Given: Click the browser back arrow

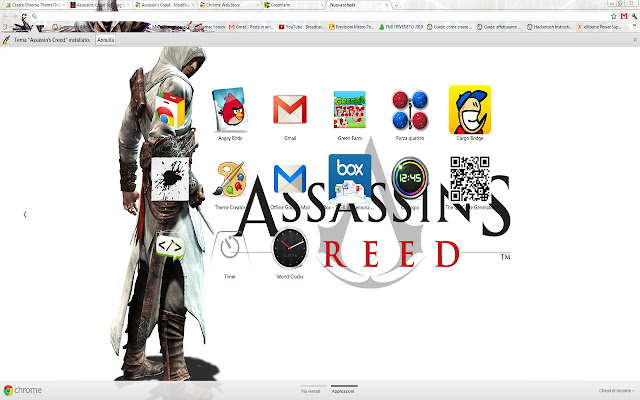Looking at the screenshot, I should point(6,16).
